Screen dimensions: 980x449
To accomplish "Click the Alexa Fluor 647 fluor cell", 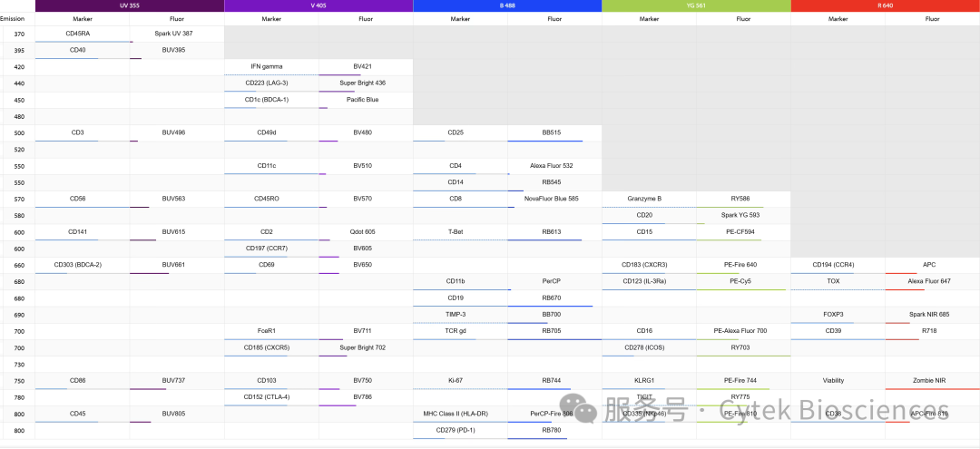I will click(x=933, y=281).
